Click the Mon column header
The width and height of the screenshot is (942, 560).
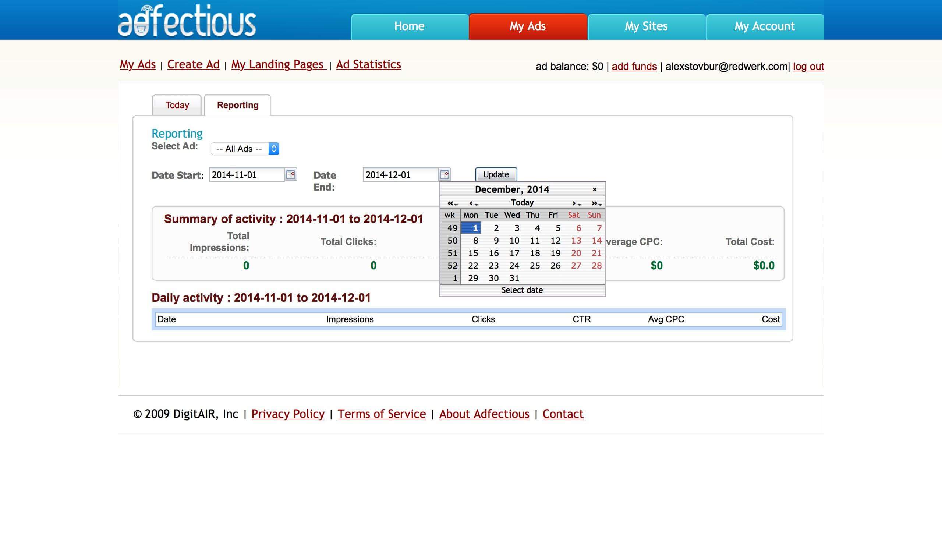[x=471, y=215]
